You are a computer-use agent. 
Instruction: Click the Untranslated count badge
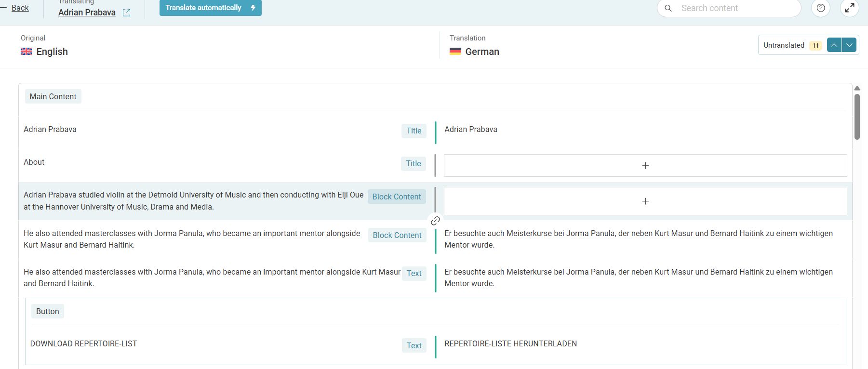coord(815,46)
